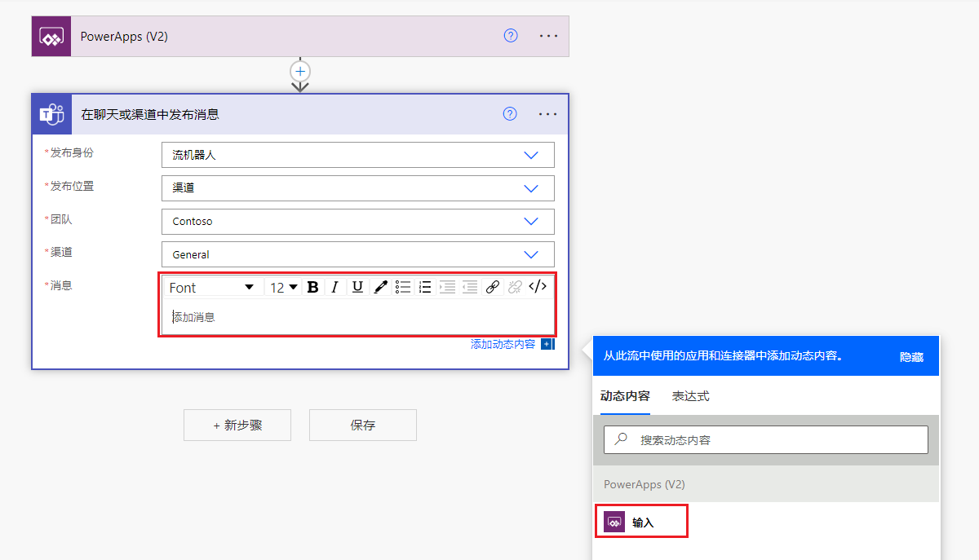Open the Teams action ellipsis menu
The height and width of the screenshot is (560, 979).
(x=548, y=114)
